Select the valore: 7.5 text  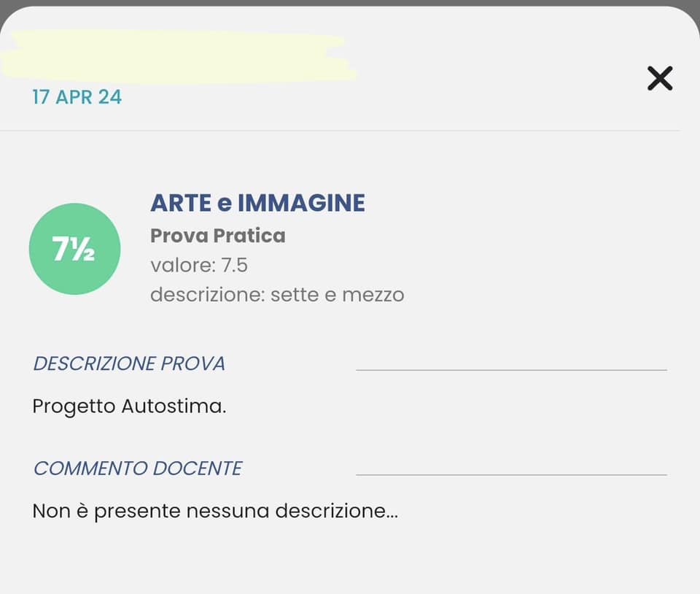pyautogui.click(x=199, y=266)
